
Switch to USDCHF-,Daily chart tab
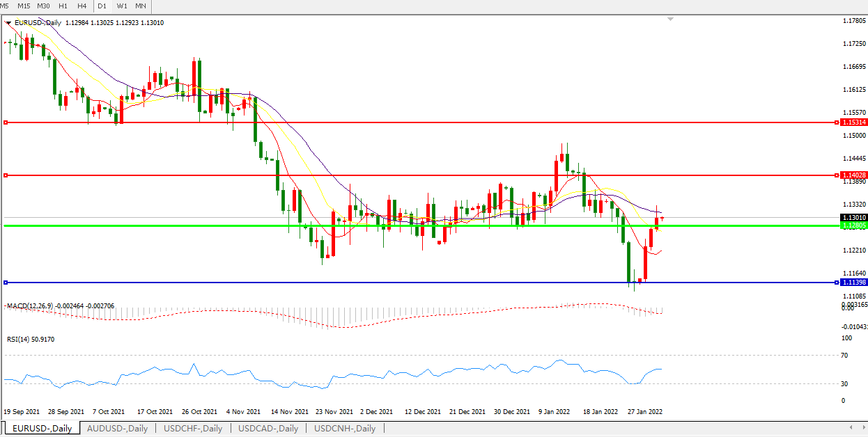click(193, 429)
